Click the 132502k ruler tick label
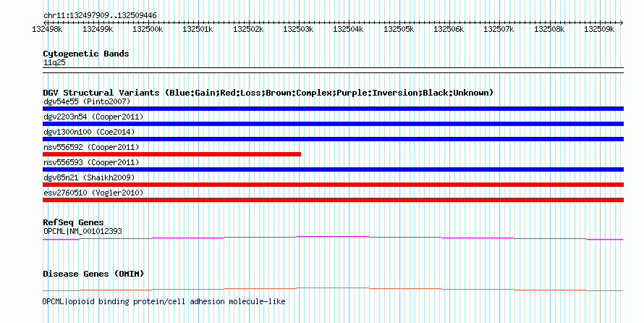 click(x=248, y=29)
